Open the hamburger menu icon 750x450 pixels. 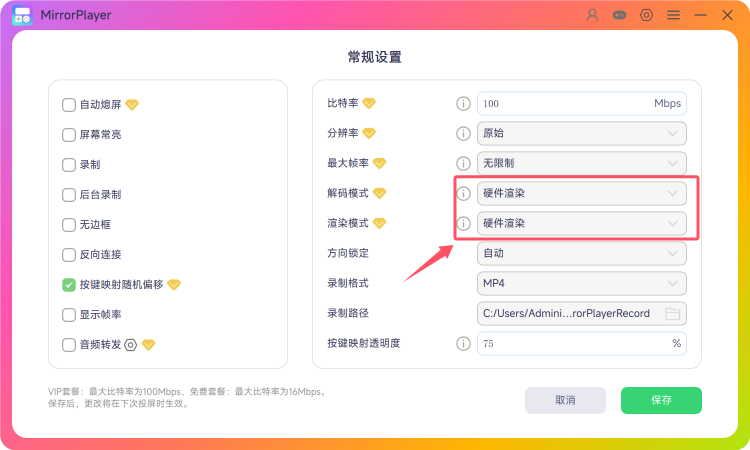point(673,15)
